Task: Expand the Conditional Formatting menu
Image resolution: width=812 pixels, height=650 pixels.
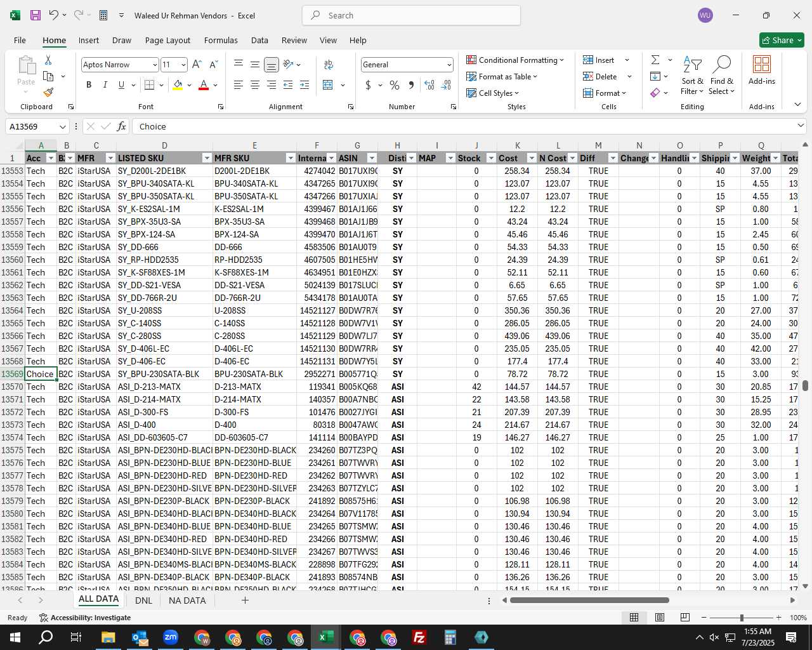Action: point(514,60)
